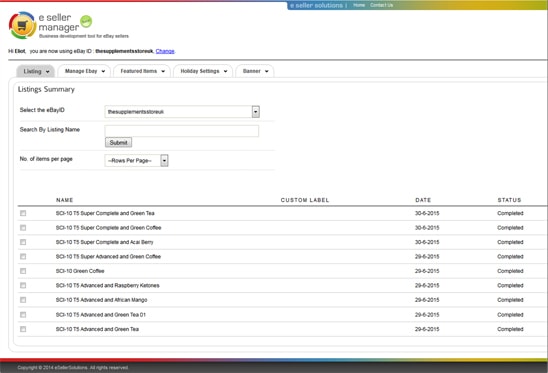The width and height of the screenshot is (548, 373).
Task: Click listing 'SCI-10 T5 Advanced and Green Tea 01'
Action: (101, 315)
